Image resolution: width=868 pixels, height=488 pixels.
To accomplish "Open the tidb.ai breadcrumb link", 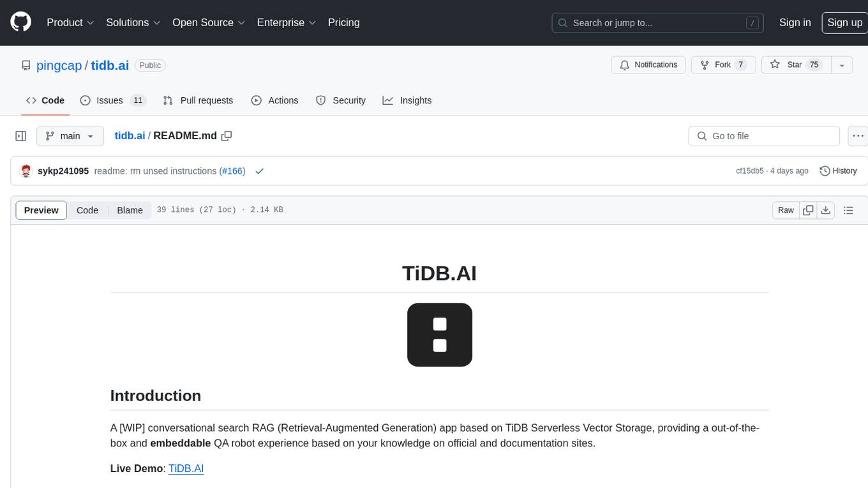I will coord(130,135).
